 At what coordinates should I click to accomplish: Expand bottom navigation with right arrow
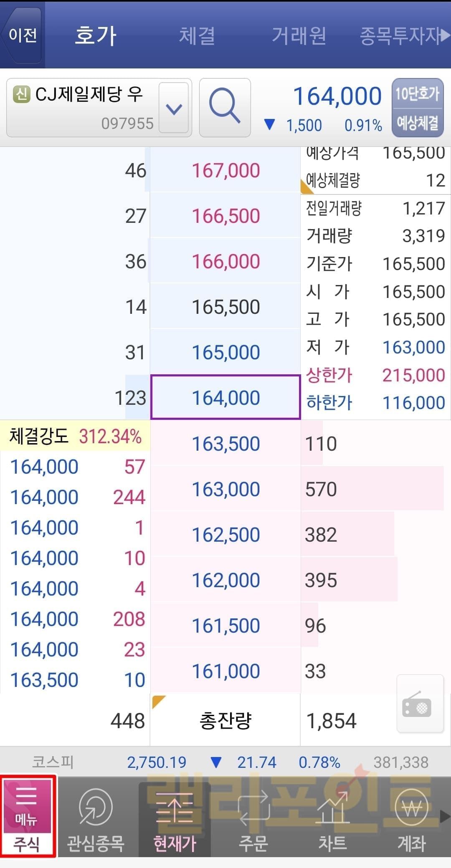[445, 816]
